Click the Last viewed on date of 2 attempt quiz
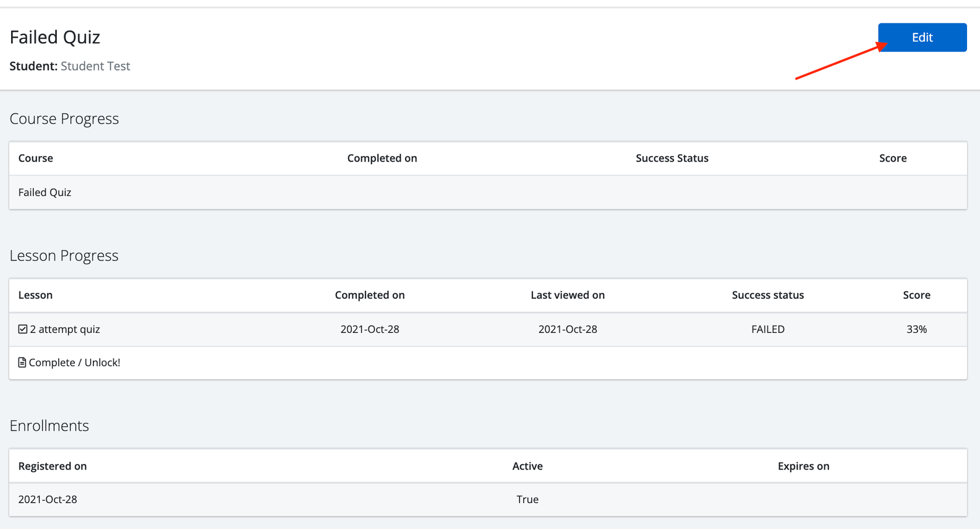This screenshot has width=980, height=529. [x=568, y=329]
